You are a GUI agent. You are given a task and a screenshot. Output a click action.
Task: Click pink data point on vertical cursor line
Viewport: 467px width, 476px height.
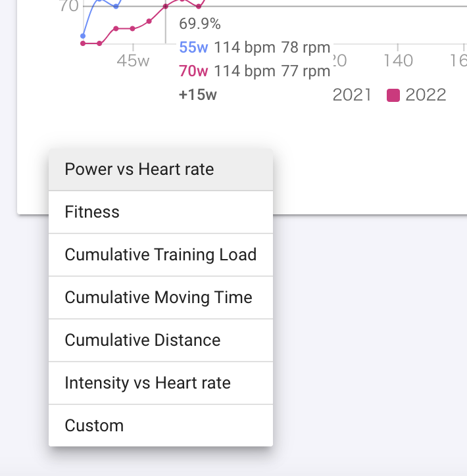coord(165,7)
